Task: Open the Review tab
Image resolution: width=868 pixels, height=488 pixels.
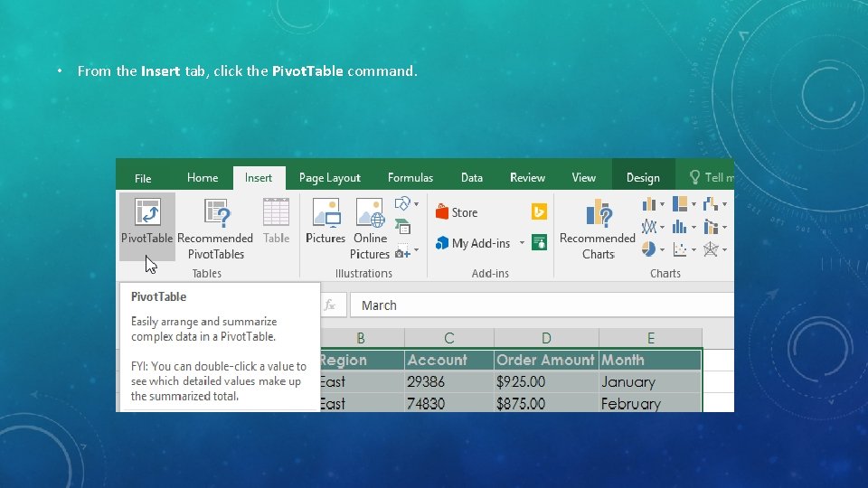Action: [x=527, y=178]
